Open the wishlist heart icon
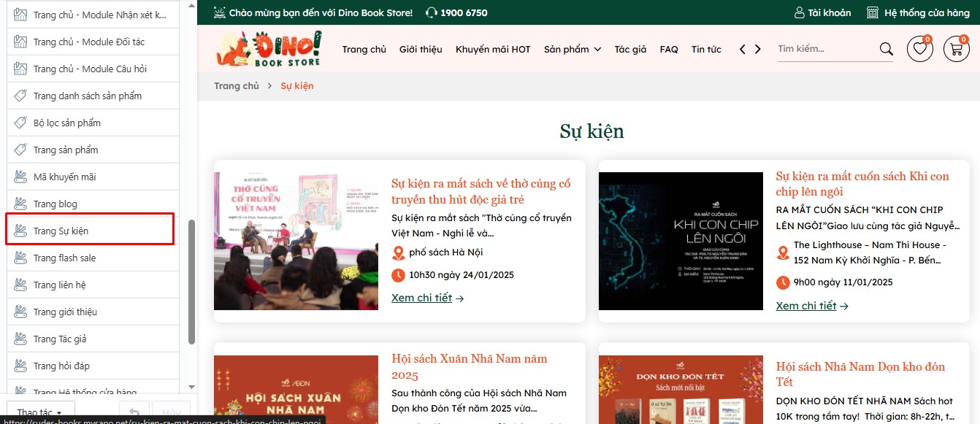The width and height of the screenshot is (980, 424). click(x=919, y=49)
